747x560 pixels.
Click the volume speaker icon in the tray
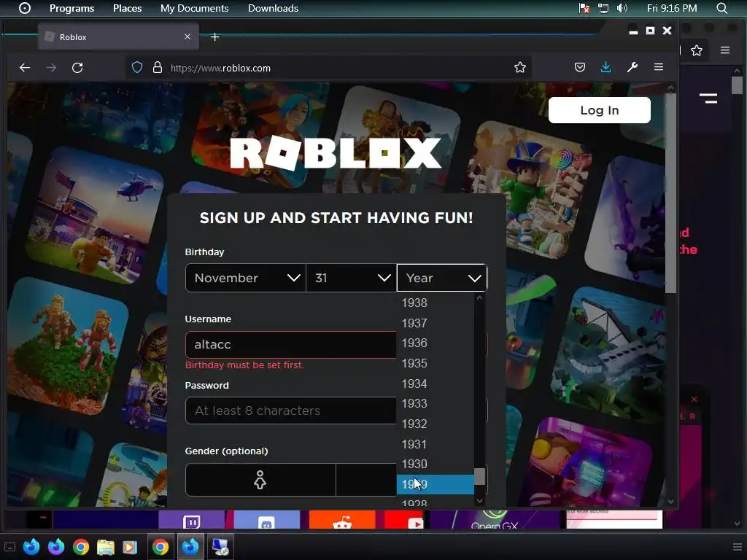coord(622,8)
